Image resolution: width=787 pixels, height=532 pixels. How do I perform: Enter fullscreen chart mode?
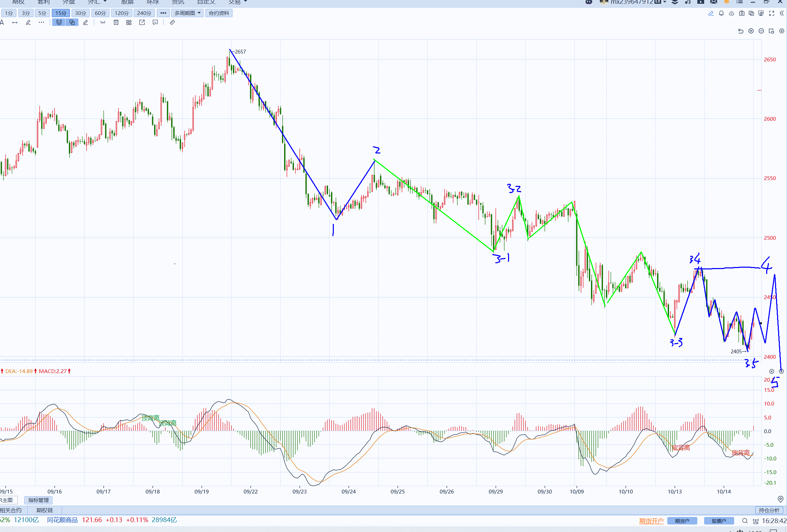tap(772, 13)
